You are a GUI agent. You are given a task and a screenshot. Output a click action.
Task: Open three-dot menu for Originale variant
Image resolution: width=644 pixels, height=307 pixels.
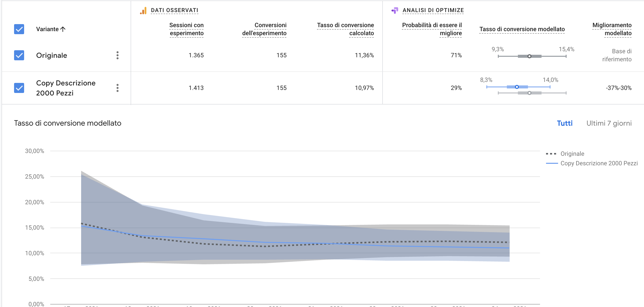point(117,55)
